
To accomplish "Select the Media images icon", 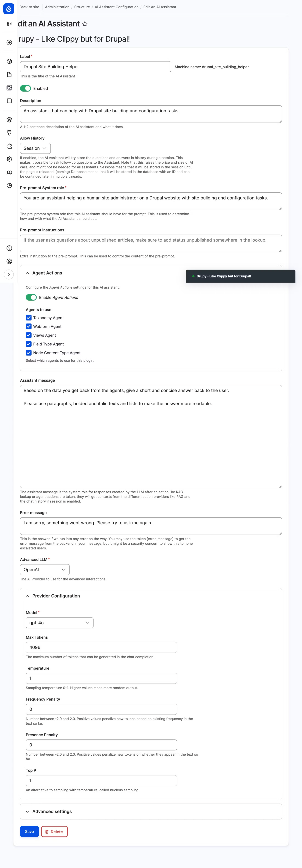I will 9,88.
